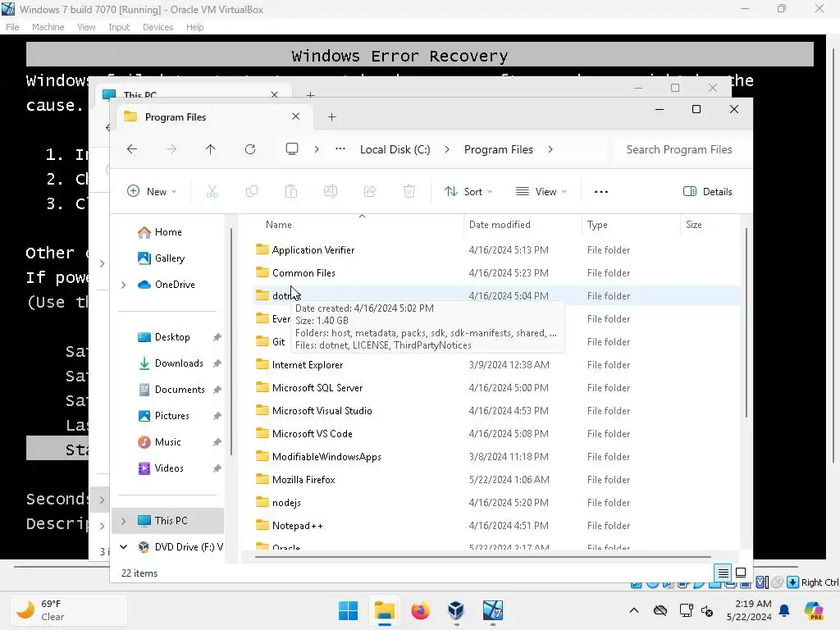Click the Rename icon in toolbar

331,191
